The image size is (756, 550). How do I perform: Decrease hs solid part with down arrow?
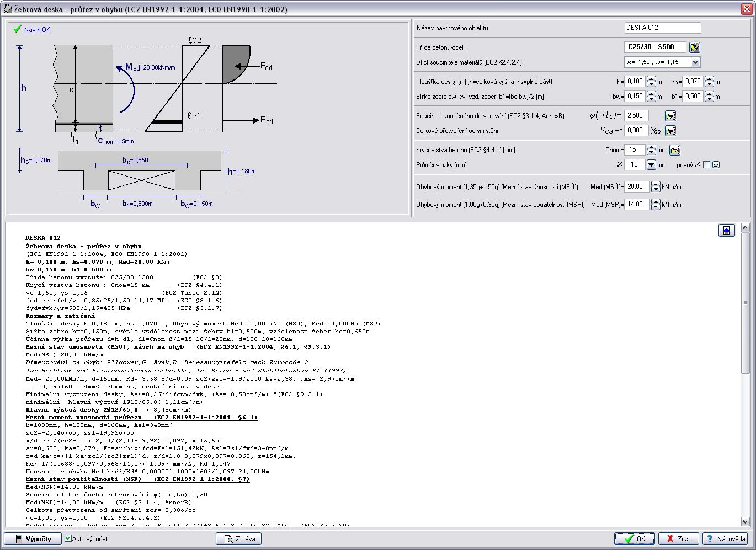click(x=710, y=84)
